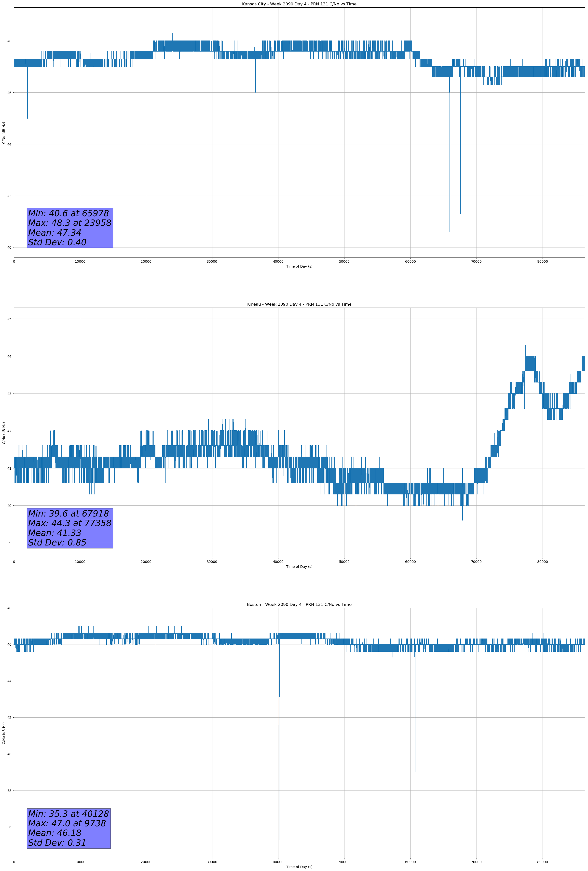This screenshot has width=588, height=871.
Task: Click 'Mean: 47.34' in Kansas City box
Action: [55, 233]
